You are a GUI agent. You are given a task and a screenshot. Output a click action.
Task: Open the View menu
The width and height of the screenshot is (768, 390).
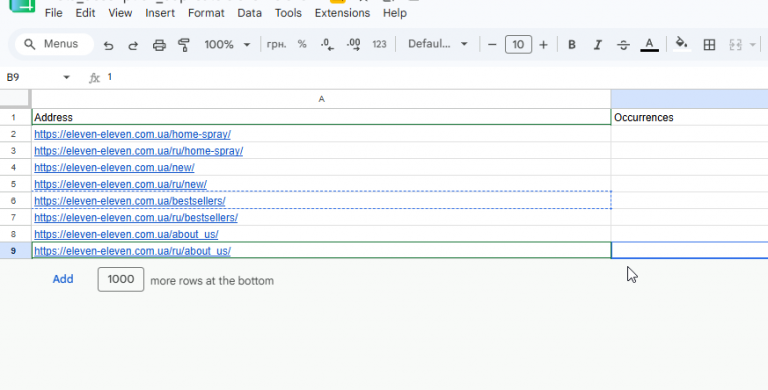[120, 13]
